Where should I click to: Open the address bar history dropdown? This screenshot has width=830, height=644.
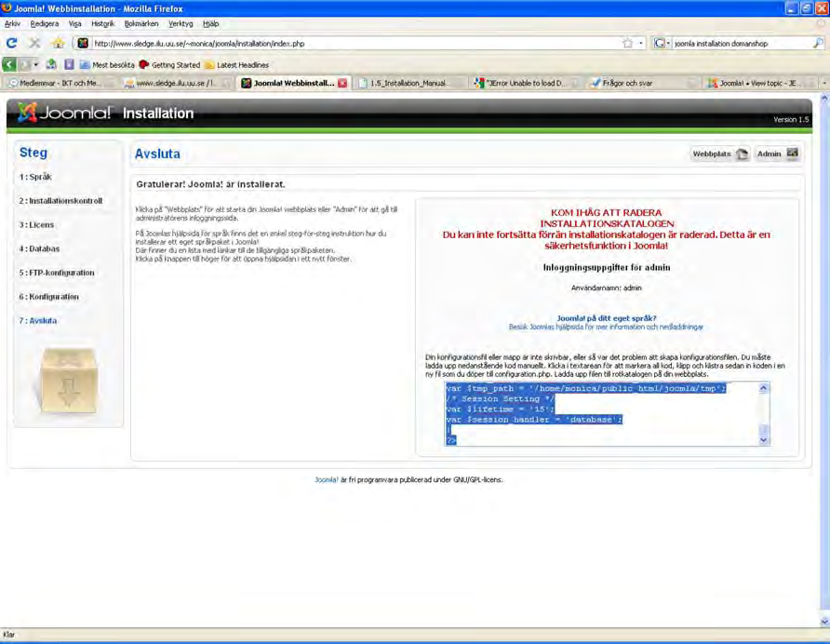click(x=641, y=44)
